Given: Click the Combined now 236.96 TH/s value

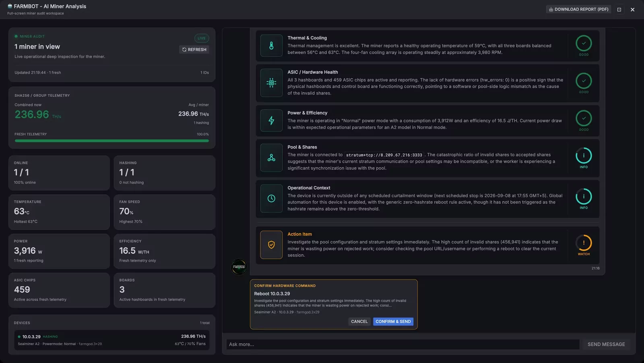Looking at the screenshot, I should coord(38,114).
